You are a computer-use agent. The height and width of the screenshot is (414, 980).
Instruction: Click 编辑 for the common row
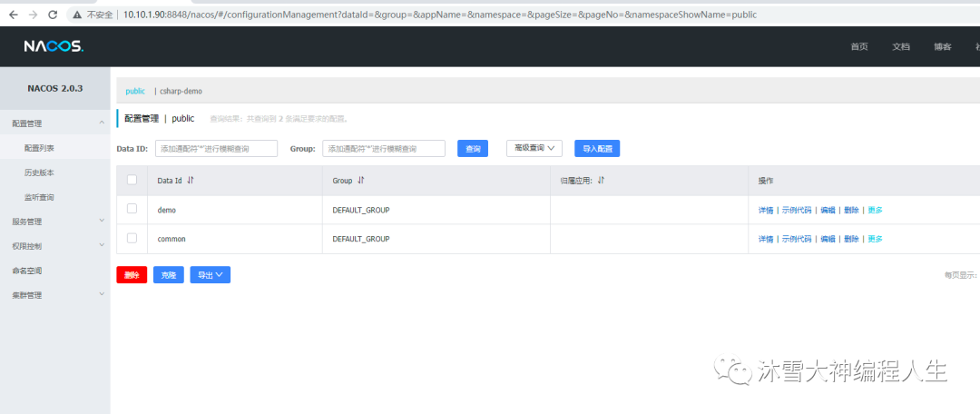point(828,240)
